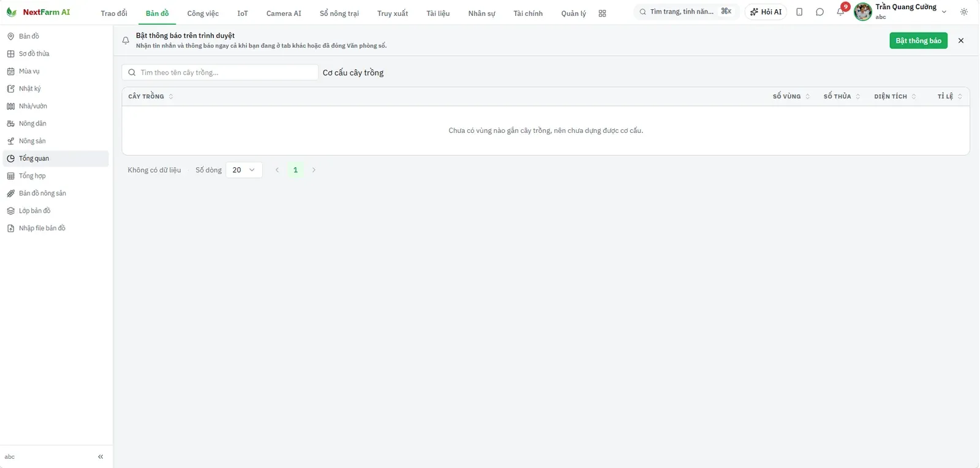Switch to IoT tab
The image size is (980, 468).
coord(243,13)
